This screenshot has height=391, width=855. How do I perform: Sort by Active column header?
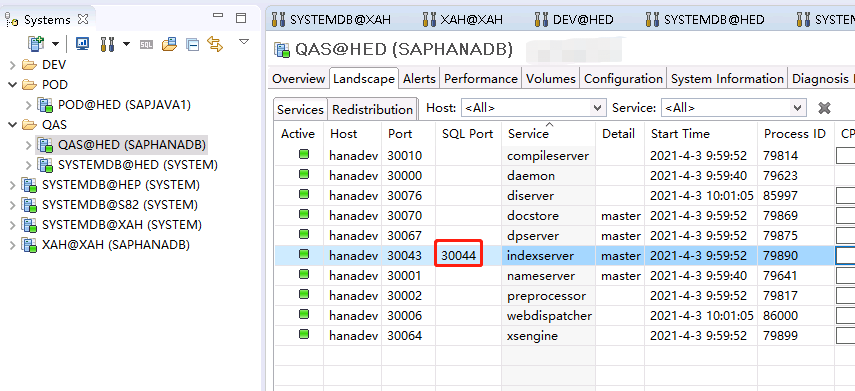coord(299,134)
